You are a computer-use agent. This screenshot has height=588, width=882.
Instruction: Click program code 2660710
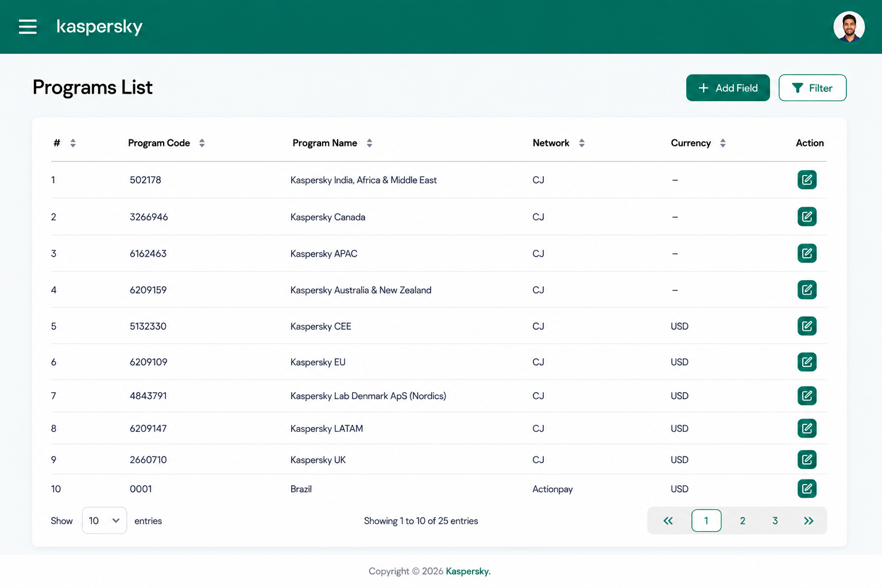pos(148,459)
